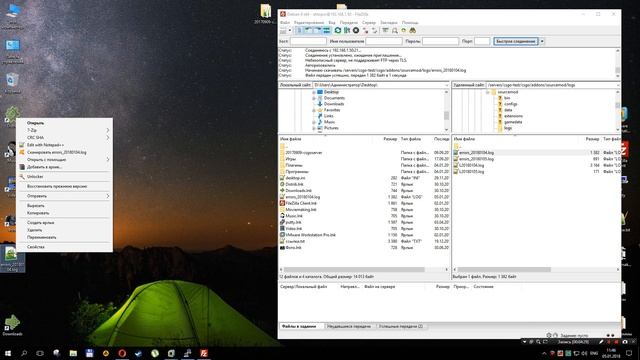The width and height of the screenshot is (640, 360).
Task: Open remote site path dropdown
Action: point(618,85)
